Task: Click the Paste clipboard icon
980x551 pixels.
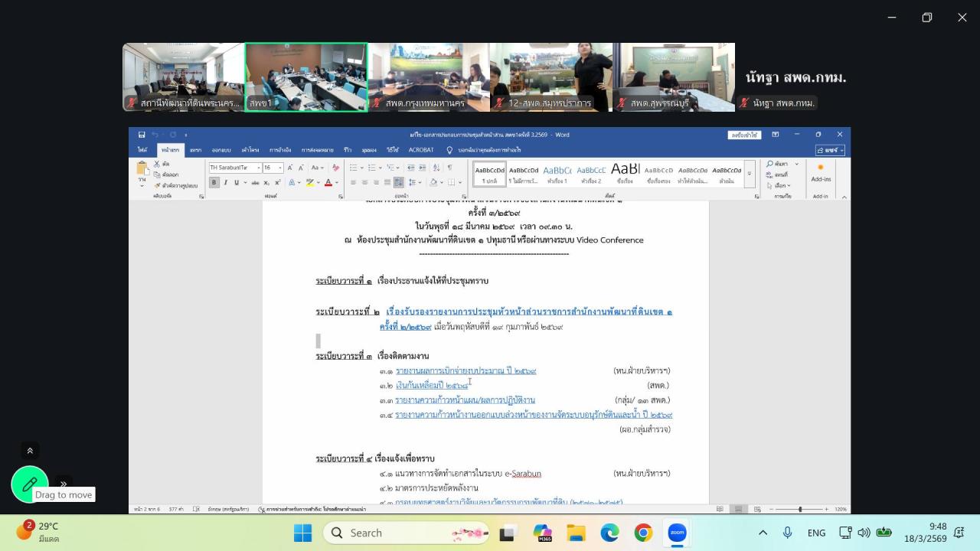Action: pos(142,169)
